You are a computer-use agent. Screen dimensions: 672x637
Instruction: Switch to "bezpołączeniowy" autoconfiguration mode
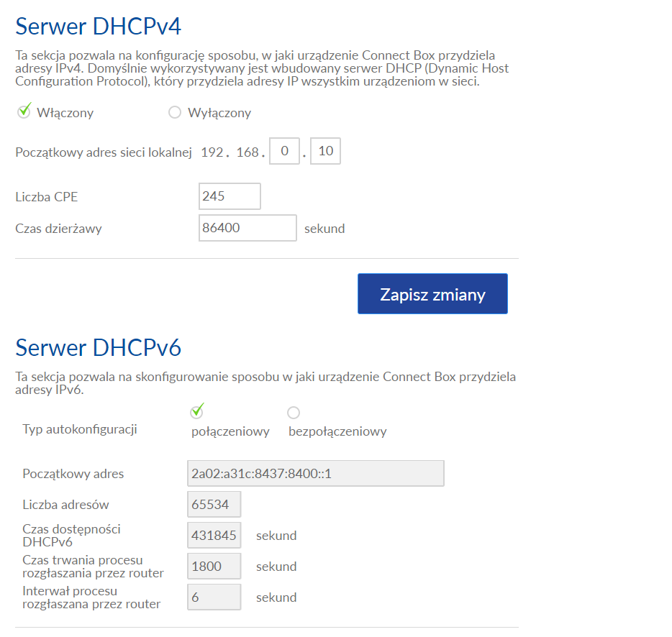click(x=294, y=412)
